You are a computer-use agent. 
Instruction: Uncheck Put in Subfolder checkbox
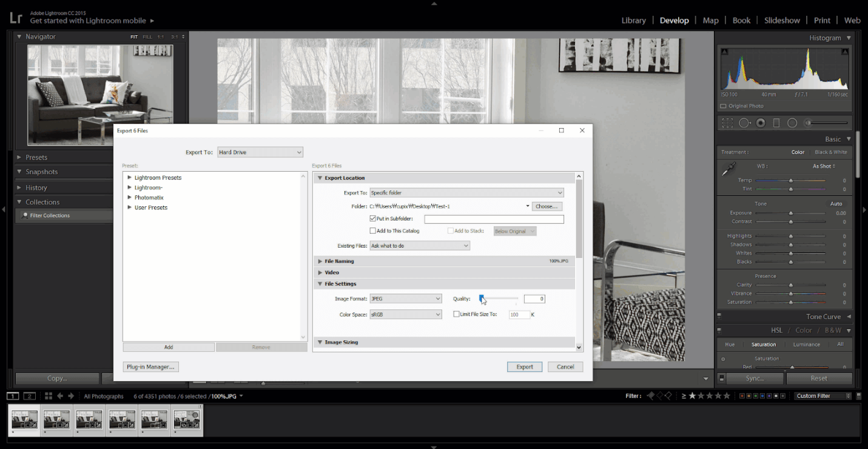click(373, 218)
